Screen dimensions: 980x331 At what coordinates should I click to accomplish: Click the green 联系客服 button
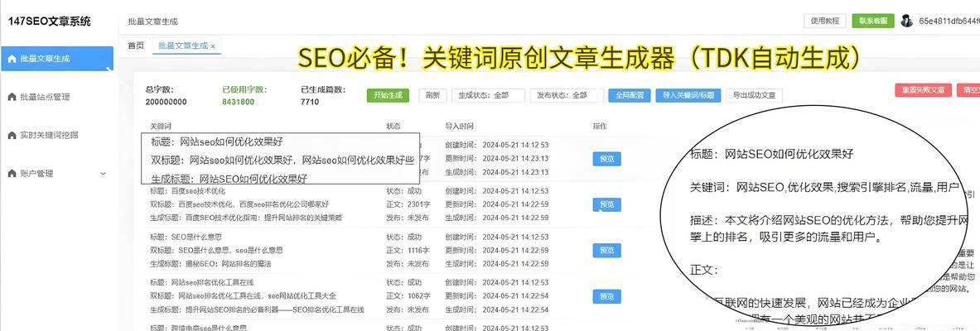click(x=873, y=21)
